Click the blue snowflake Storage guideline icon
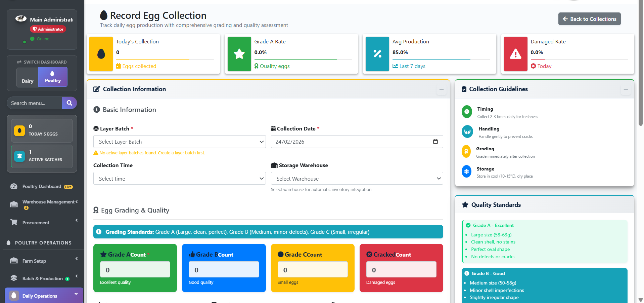644x303 pixels. pos(466,172)
